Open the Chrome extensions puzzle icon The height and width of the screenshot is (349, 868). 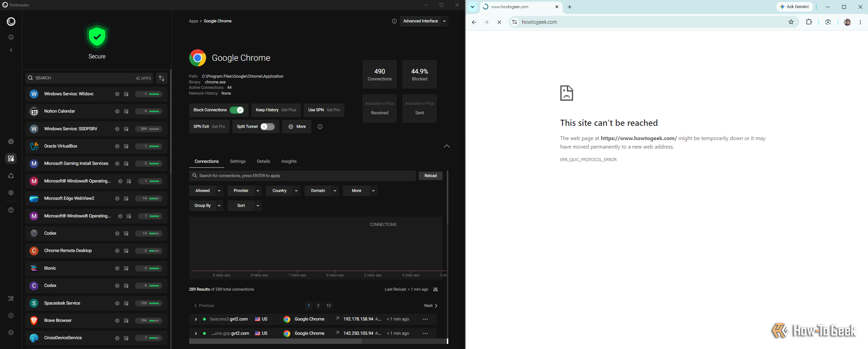tap(809, 22)
